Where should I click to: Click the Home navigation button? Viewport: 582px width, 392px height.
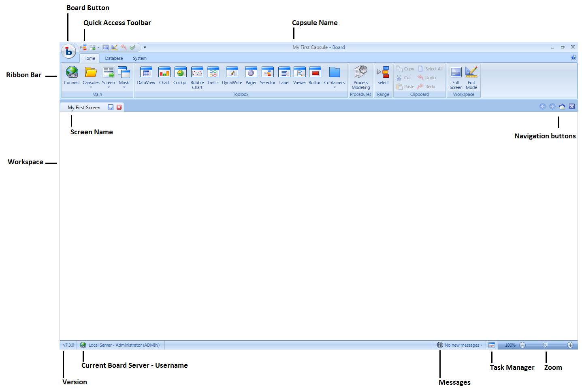562,106
